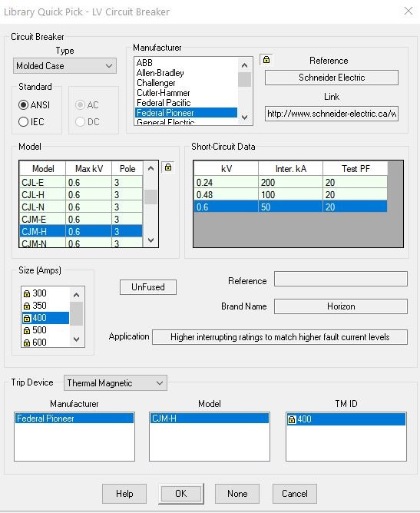This screenshot has width=420, height=513.
Task: Select the DC radio button
Action: click(80, 121)
